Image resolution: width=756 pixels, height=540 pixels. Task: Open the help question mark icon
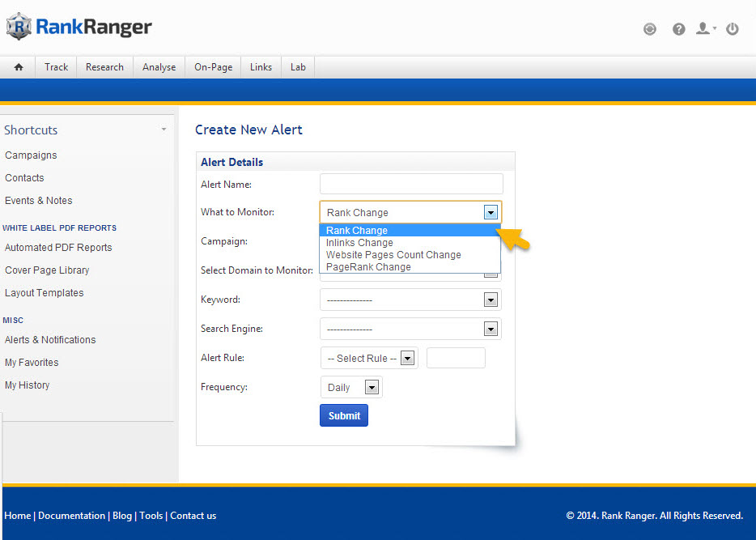click(x=678, y=29)
